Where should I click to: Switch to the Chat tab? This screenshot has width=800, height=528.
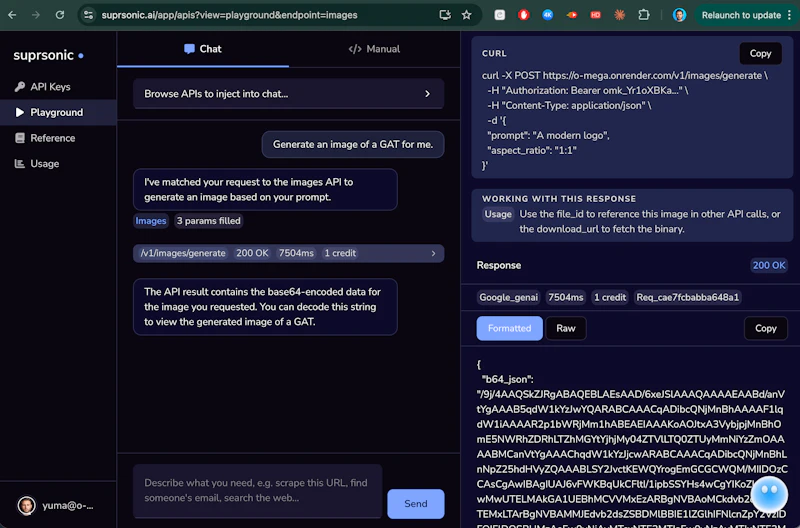[x=203, y=49]
